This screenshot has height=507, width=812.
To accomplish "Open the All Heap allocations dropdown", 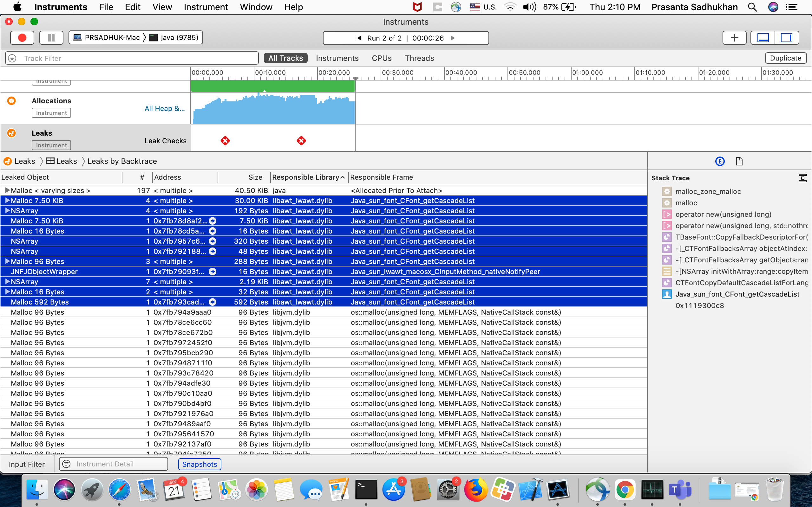I will click(x=164, y=108).
